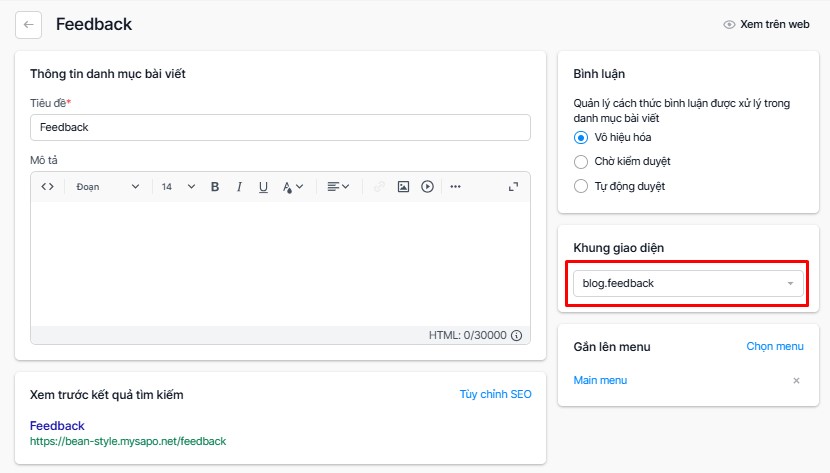Click Feedback search preview title
This screenshot has height=473, width=830.
[57, 425]
